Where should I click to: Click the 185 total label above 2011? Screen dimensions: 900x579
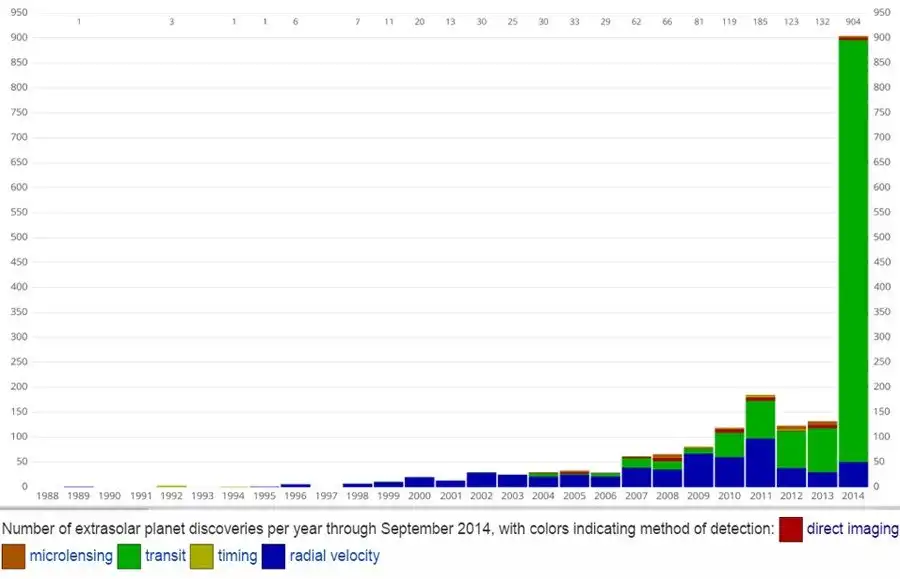point(760,22)
